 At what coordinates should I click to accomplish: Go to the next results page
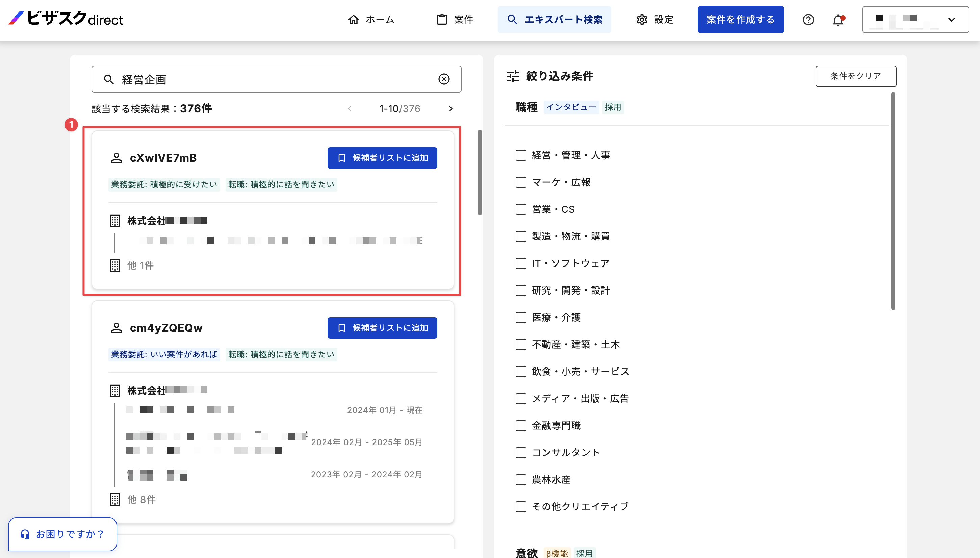pos(450,109)
